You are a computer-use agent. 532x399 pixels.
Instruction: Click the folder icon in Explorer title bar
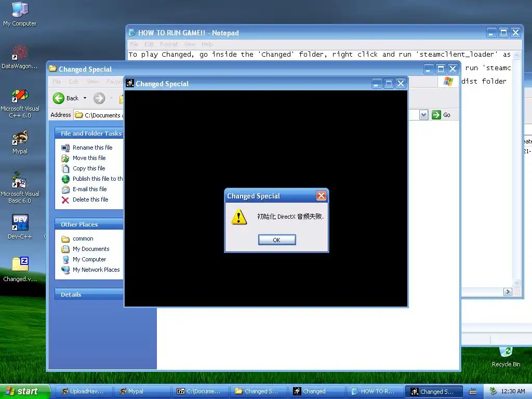pyautogui.click(x=53, y=69)
